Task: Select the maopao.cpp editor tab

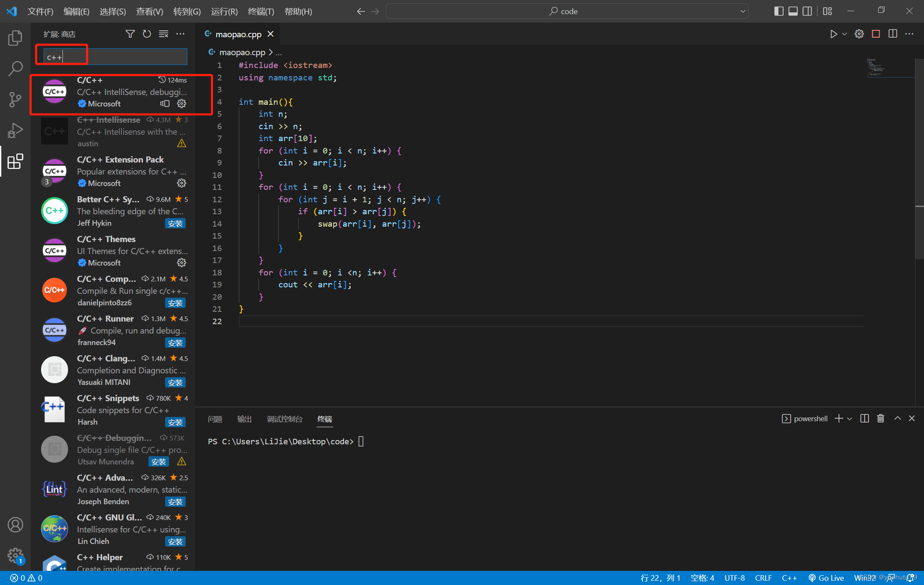Action: click(x=239, y=34)
